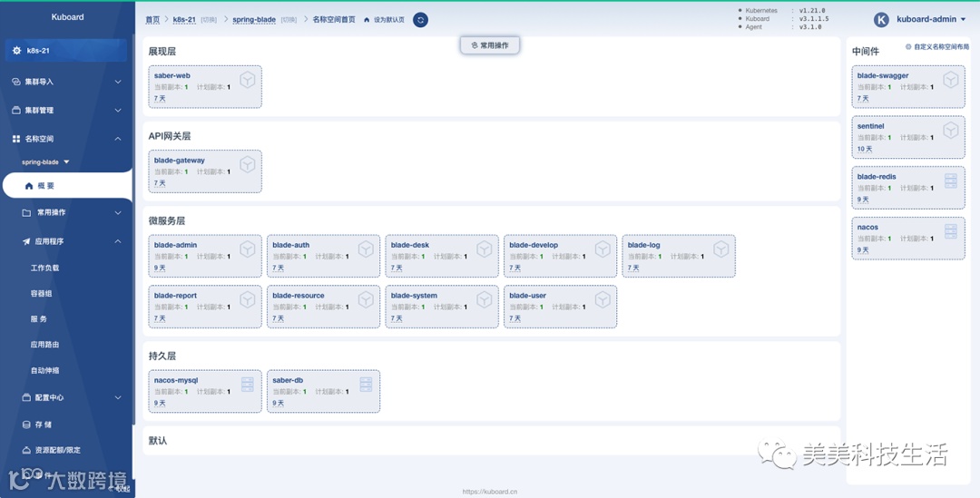Open the blade-swagger workload name

883,75
